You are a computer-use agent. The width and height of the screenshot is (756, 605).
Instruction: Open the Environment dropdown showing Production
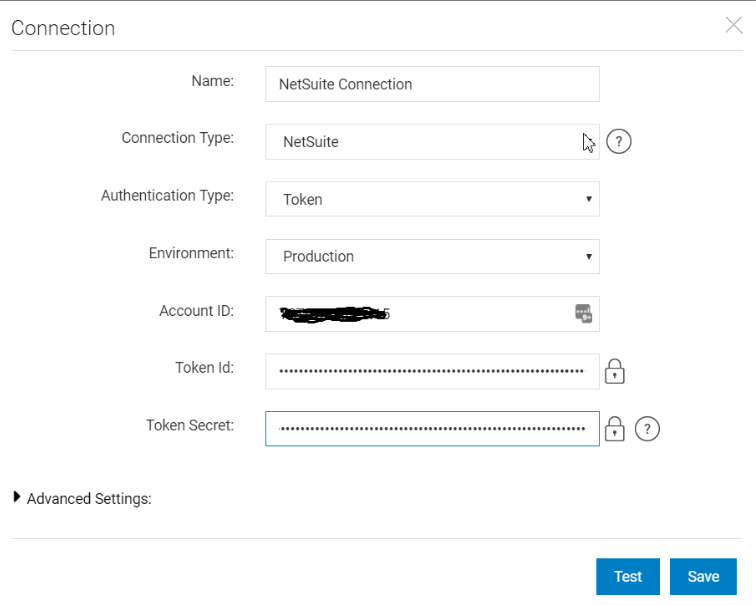(x=432, y=256)
